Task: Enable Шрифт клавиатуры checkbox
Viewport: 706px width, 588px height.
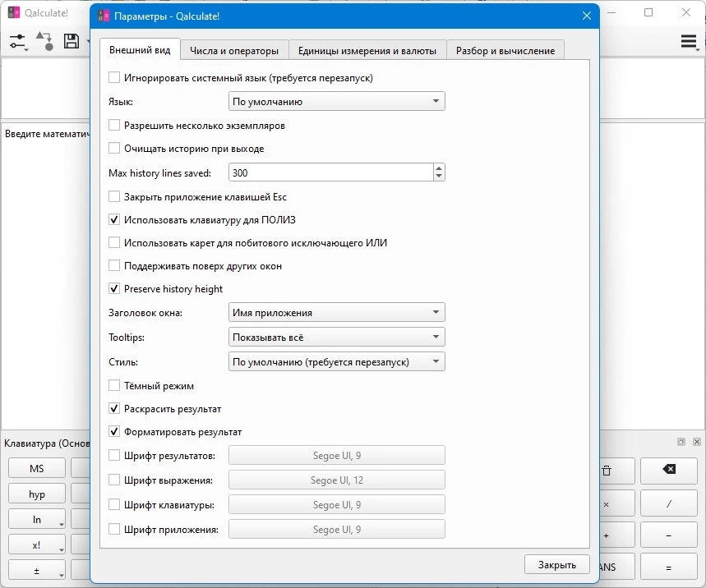Action: point(114,504)
